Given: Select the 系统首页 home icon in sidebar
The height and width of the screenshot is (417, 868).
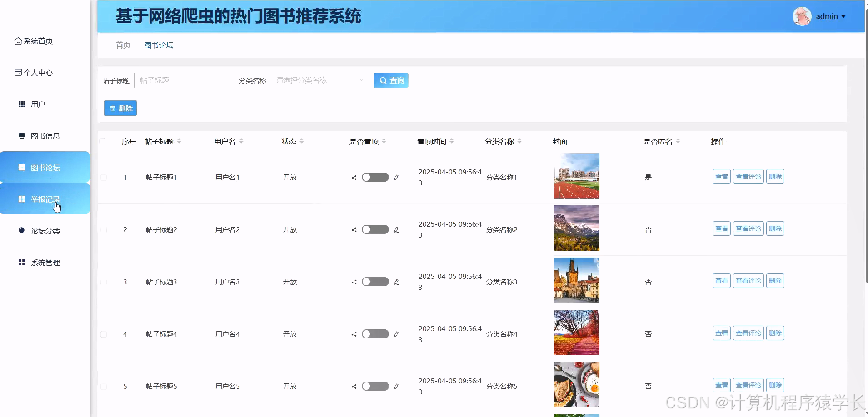Looking at the screenshot, I should (18, 40).
